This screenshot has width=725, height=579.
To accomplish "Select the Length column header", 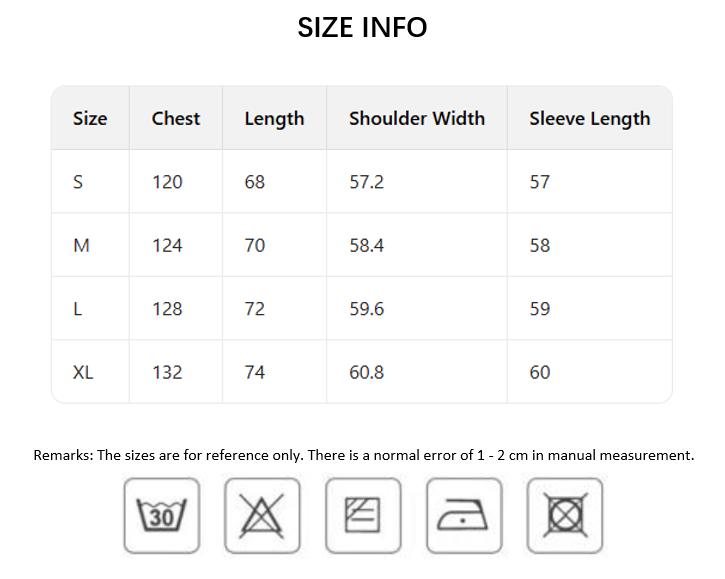I will click(x=274, y=119).
